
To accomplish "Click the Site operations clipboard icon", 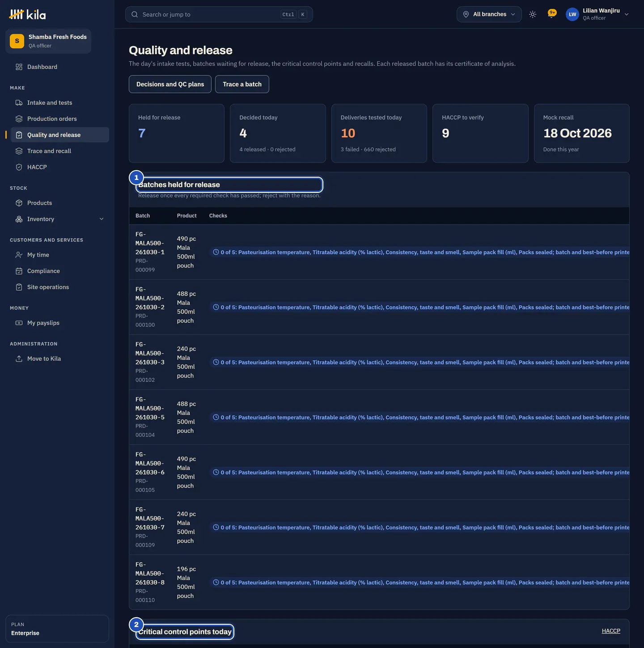I will [19, 287].
